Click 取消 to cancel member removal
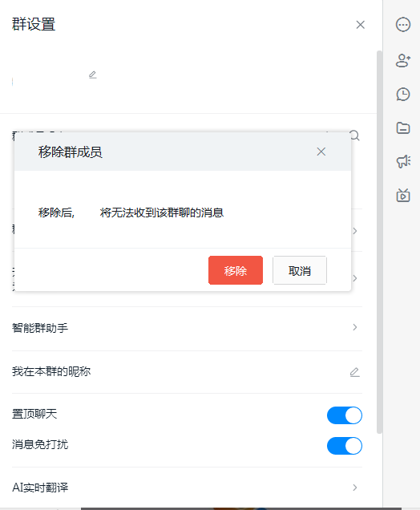This screenshot has height=510, width=420. pos(300,270)
